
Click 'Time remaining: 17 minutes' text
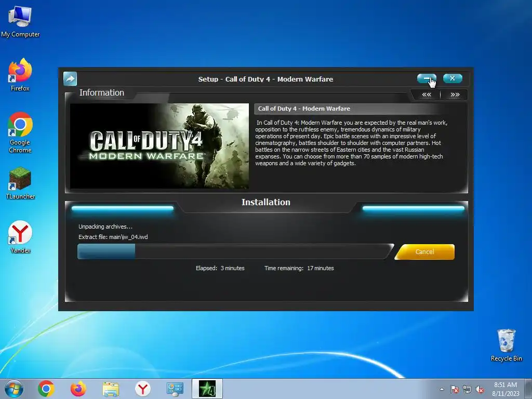299,268
